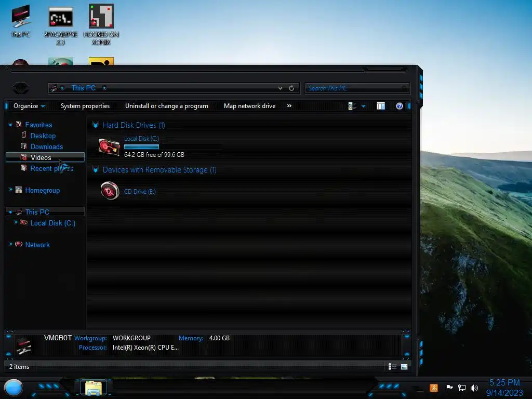The height and width of the screenshot is (399, 532).
Task: Refresh the This PC address bar
Action: [291, 88]
